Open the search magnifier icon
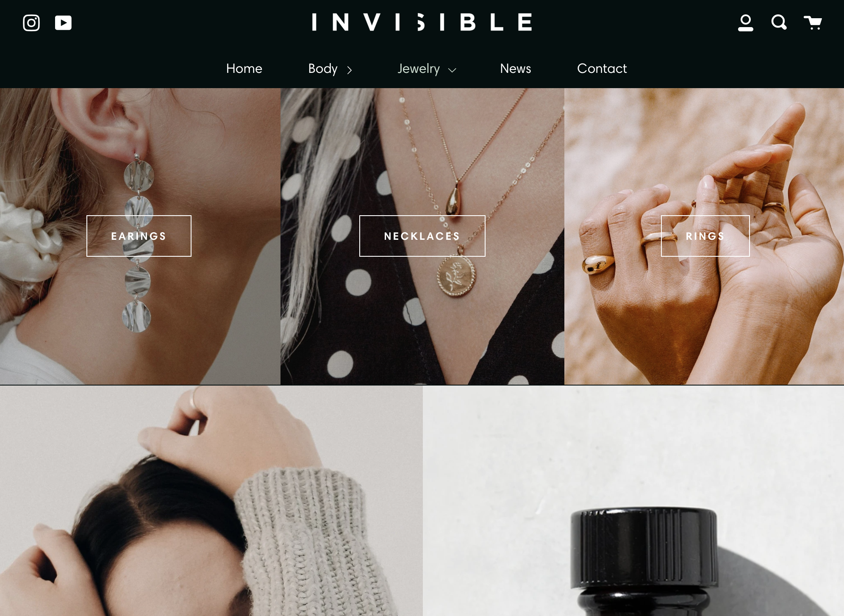The height and width of the screenshot is (616, 844). 779,22
